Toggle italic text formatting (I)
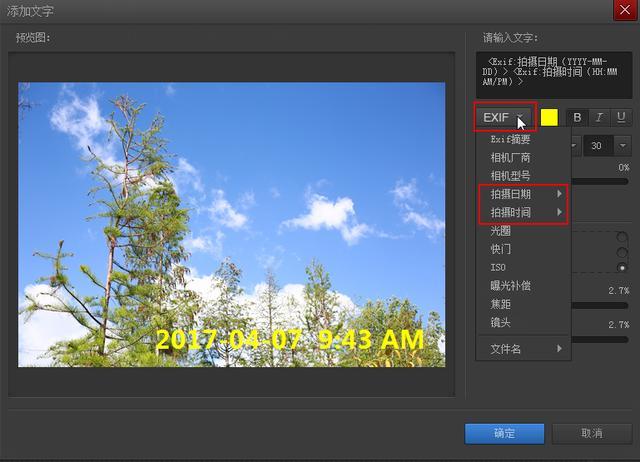640x462 pixels. tap(599, 117)
